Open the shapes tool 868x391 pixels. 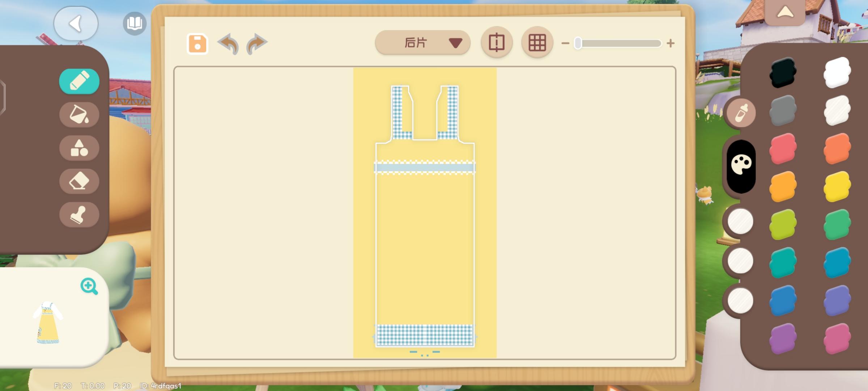79,148
